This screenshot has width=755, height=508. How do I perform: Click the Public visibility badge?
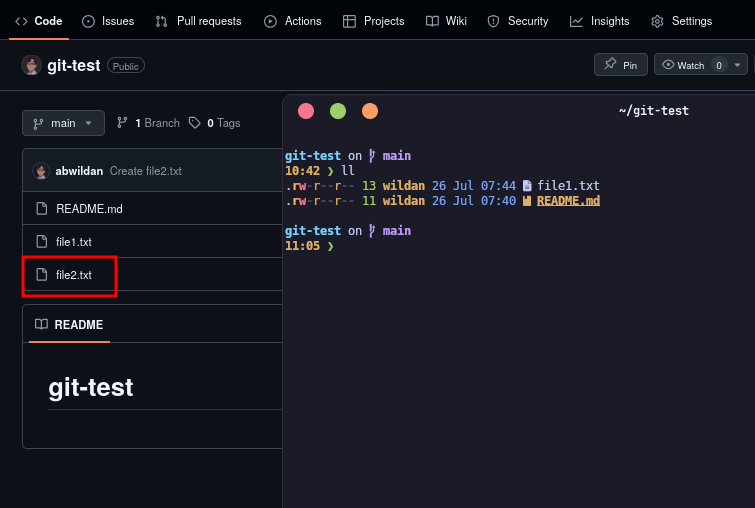[x=126, y=66]
